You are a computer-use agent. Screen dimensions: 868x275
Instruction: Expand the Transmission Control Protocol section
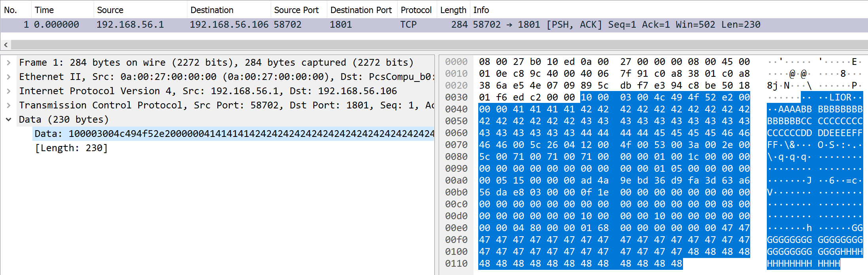coord(9,105)
